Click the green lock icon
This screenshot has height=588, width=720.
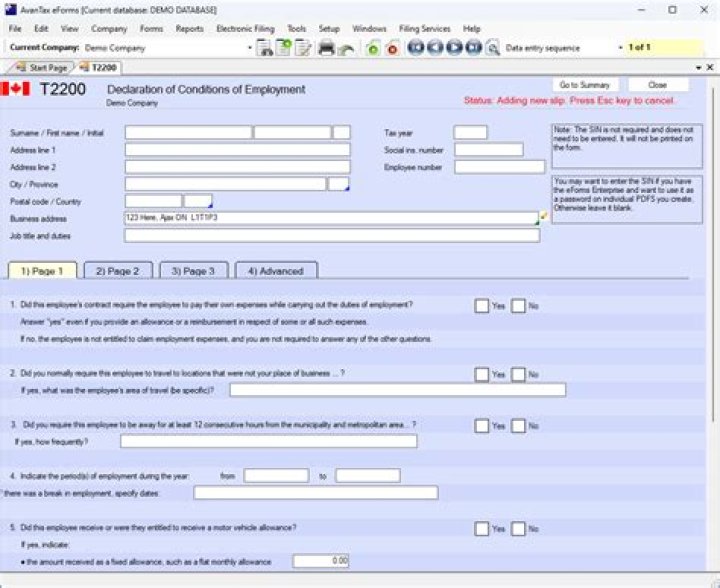[x=372, y=48]
